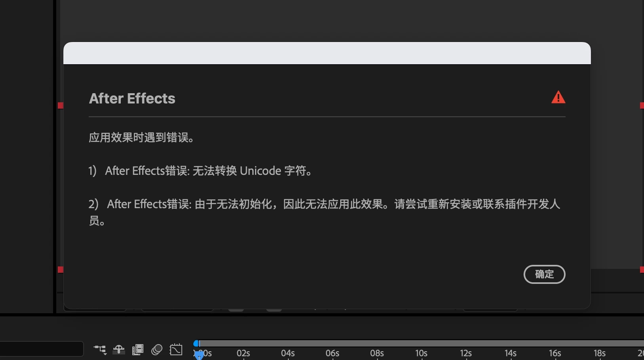Click the "After Effects" dialog heading
Viewport: 644px width, 360px height.
click(x=132, y=98)
